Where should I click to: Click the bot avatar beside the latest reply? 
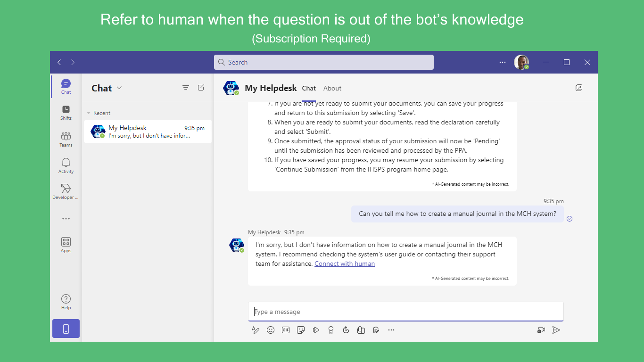237,245
